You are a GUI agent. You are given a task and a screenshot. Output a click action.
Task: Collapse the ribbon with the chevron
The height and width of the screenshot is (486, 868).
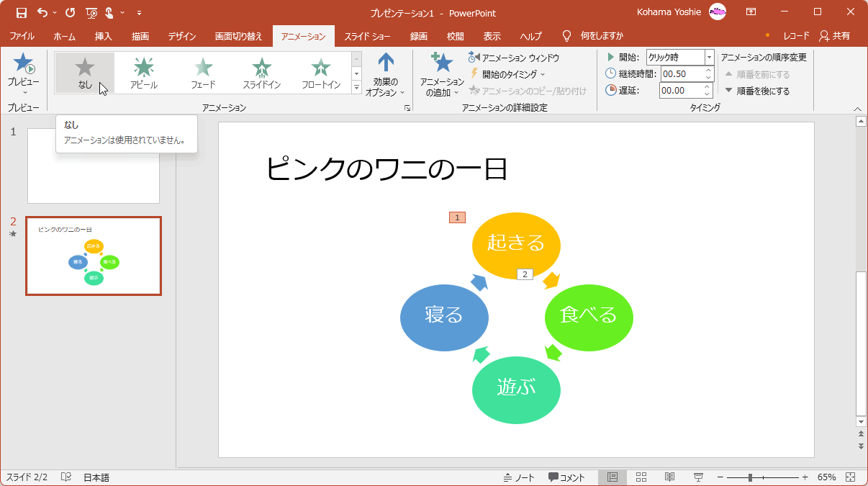click(x=857, y=109)
